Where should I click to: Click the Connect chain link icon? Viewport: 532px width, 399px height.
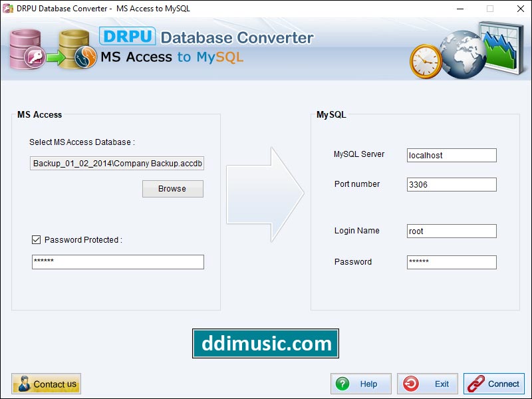tap(476, 384)
